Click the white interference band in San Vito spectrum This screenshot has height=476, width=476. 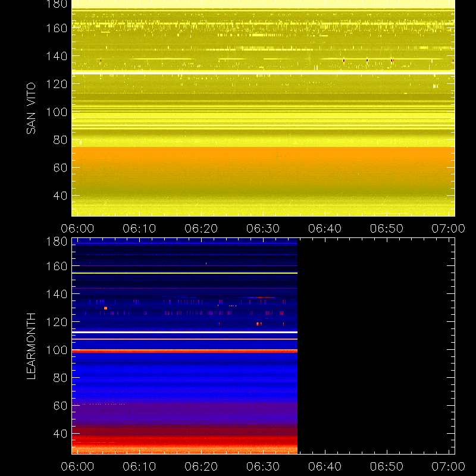pyautogui.click(x=263, y=73)
